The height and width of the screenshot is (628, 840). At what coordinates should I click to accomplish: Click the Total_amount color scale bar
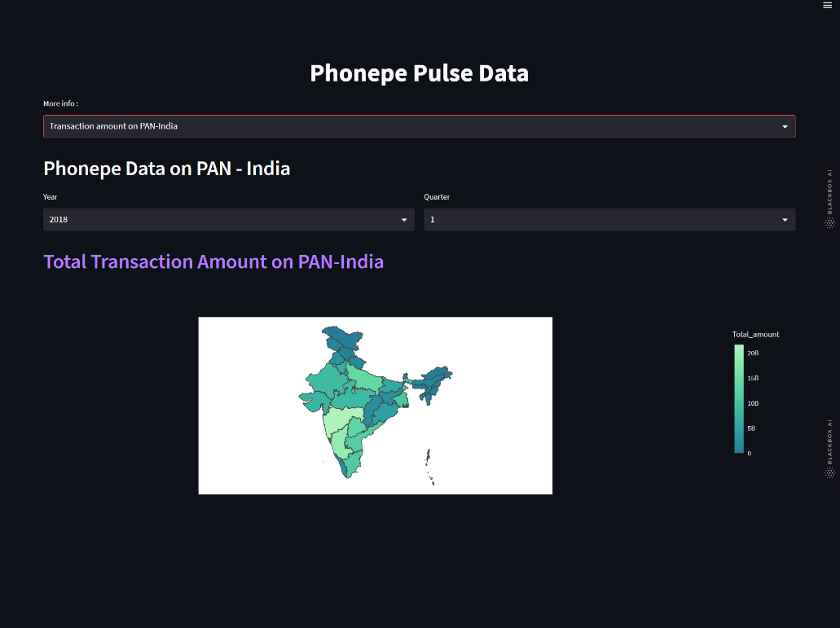[x=740, y=399]
